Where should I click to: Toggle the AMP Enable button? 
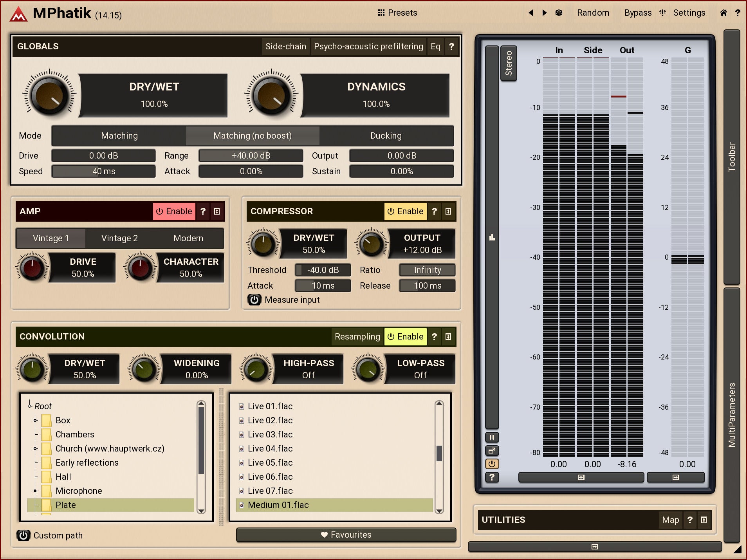coord(174,211)
